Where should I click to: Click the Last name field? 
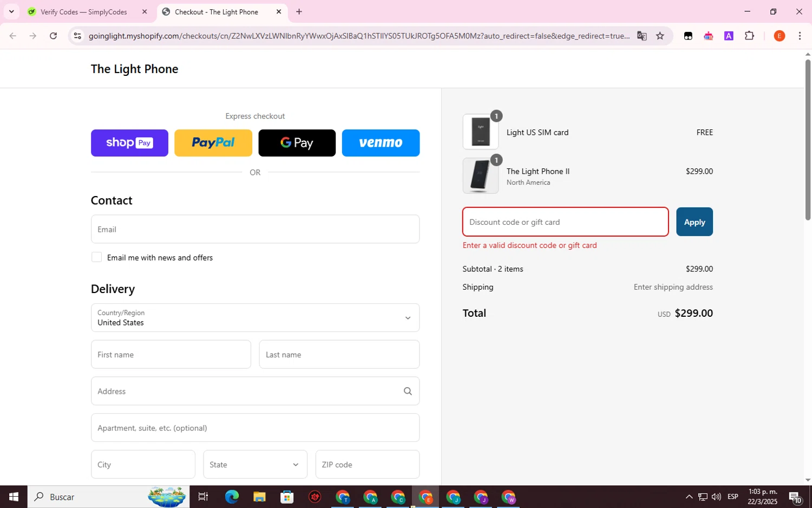click(x=339, y=355)
